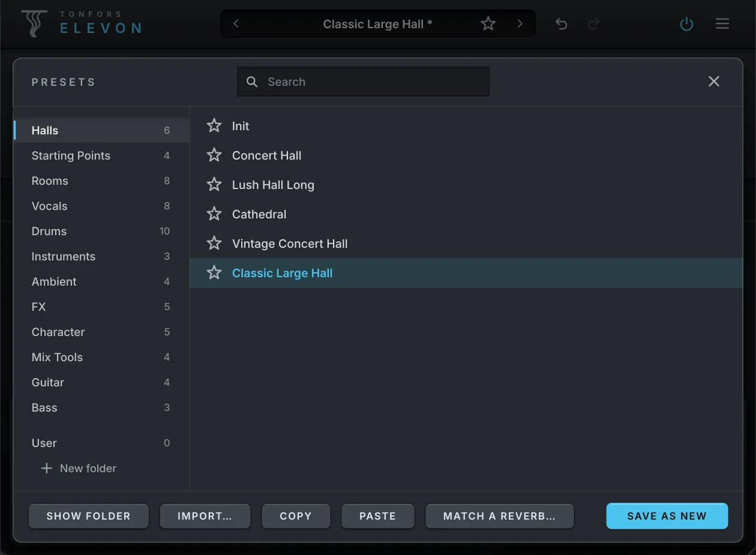Load the Cathedral preset

click(x=466, y=214)
